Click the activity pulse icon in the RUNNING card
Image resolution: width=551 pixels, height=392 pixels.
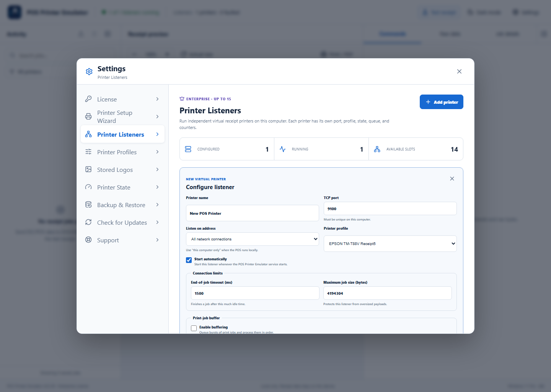[x=282, y=149]
